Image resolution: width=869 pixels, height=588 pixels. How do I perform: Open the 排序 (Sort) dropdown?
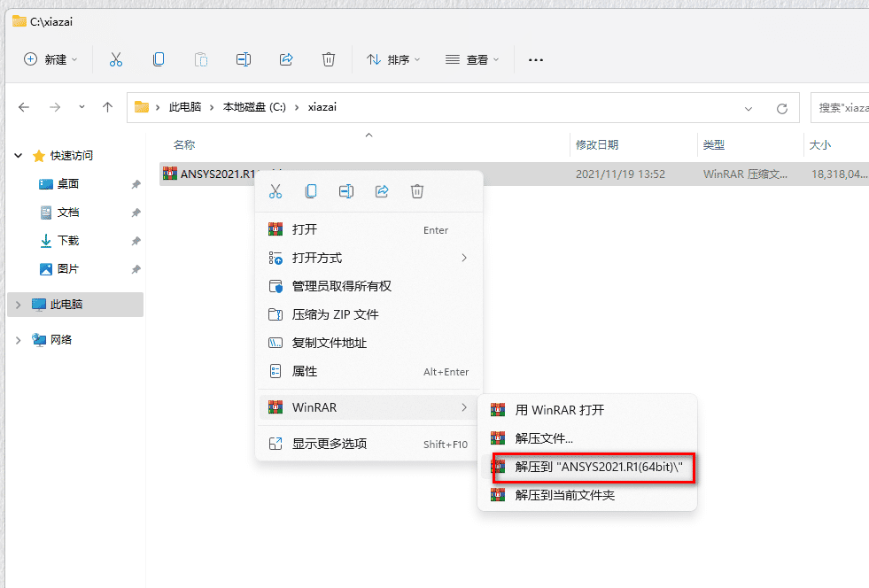click(393, 59)
